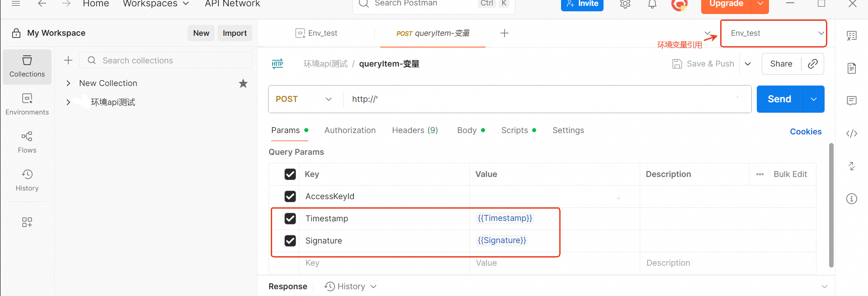
Task: Open the tab overflow chevron
Action: coord(708,33)
